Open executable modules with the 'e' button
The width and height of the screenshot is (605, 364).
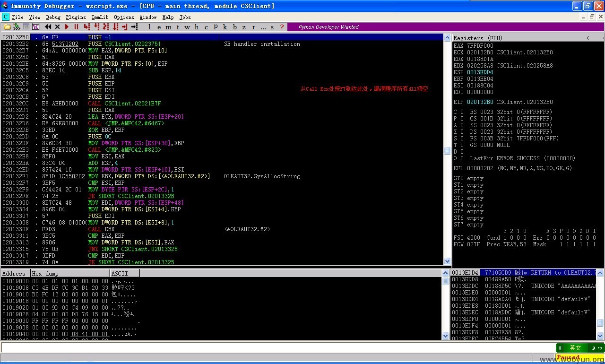[x=159, y=27]
